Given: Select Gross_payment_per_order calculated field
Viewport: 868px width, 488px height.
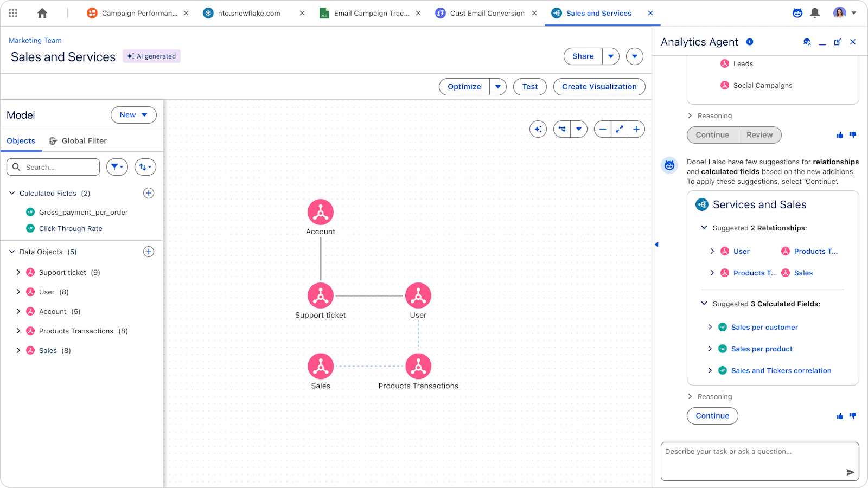Looking at the screenshot, I should (84, 213).
